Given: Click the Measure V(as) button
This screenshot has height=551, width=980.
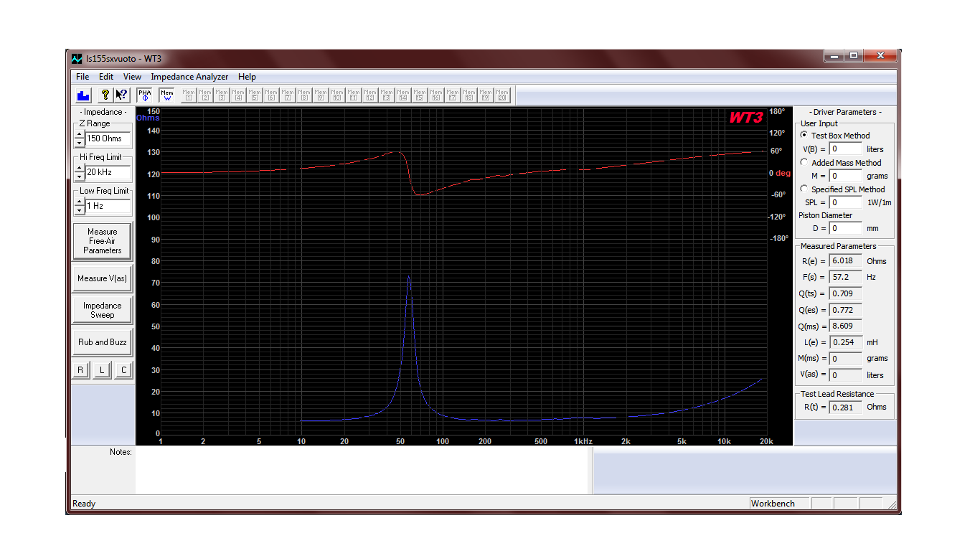Looking at the screenshot, I should click(103, 278).
